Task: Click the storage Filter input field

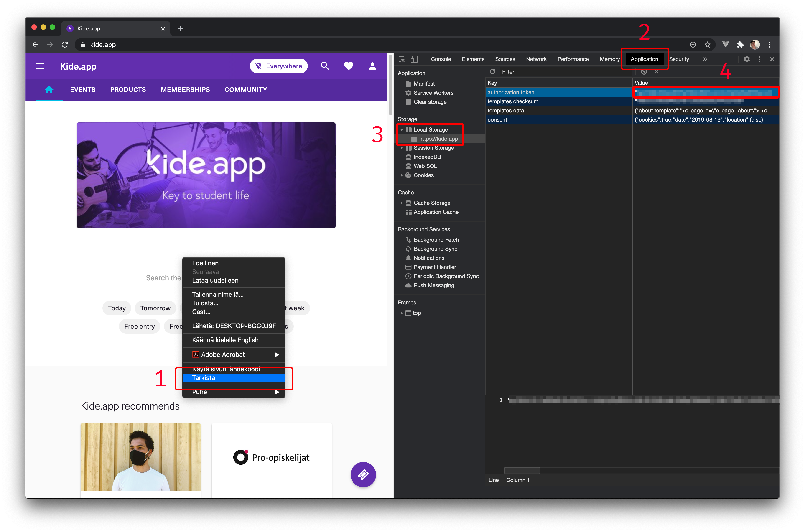Action: tap(563, 72)
